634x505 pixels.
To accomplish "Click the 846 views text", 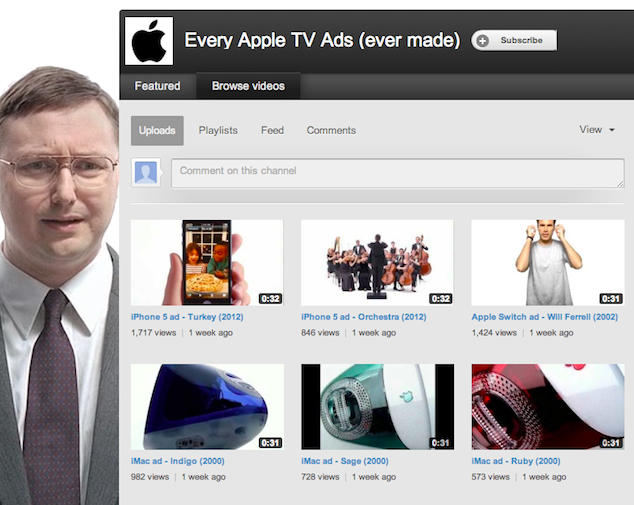I will click(320, 333).
